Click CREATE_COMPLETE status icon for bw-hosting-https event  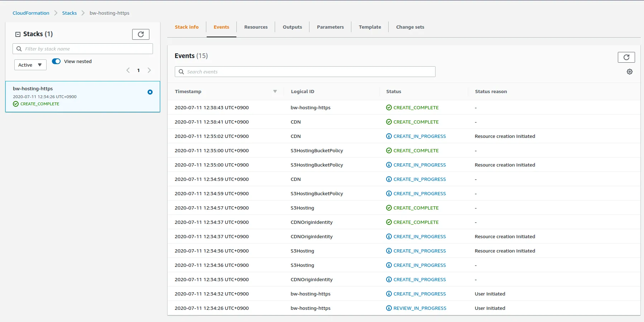click(389, 107)
